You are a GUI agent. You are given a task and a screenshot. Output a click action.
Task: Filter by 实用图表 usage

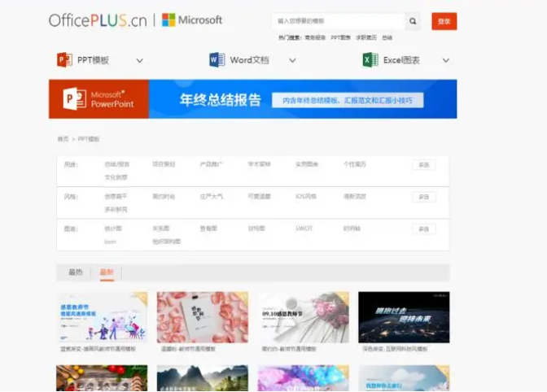(307, 164)
